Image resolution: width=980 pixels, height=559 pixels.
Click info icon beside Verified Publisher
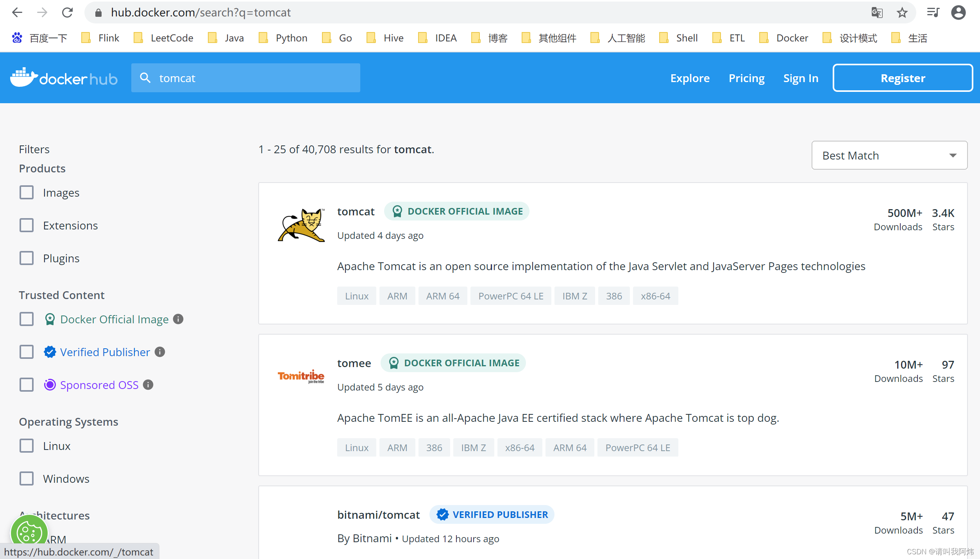coord(160,352)
